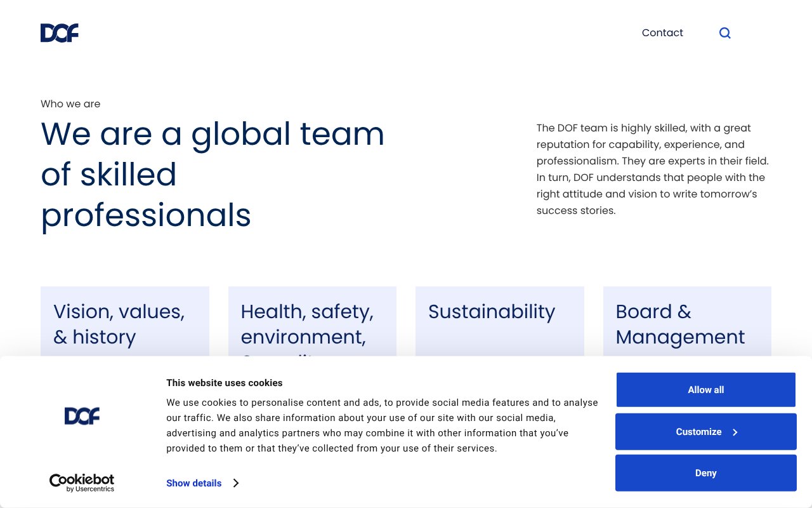Screen dimensions: 812x508
Task: Click the Cookiebot by Usercentrics logo
Action: [82, 483]
